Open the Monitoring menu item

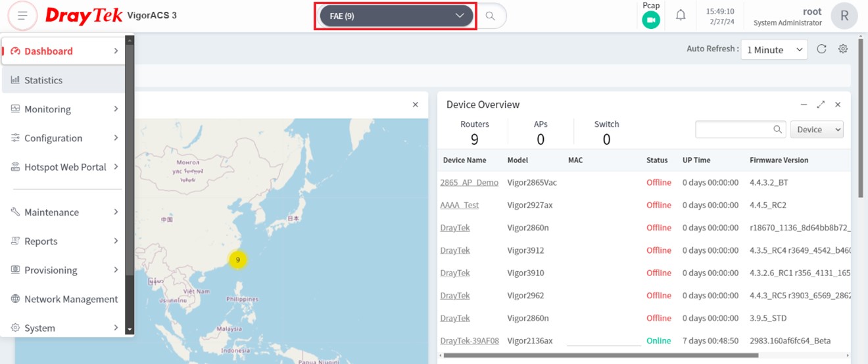64,109
